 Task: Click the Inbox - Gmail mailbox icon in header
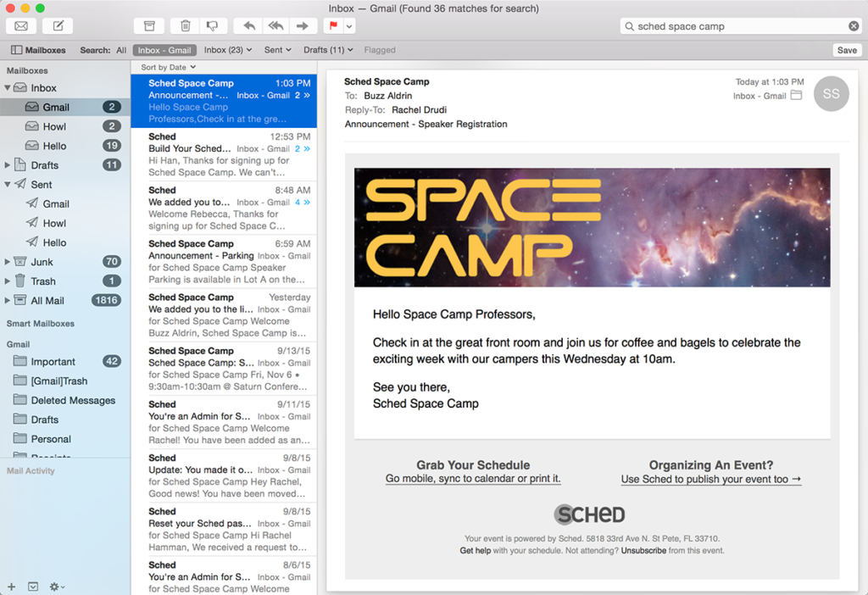(796, 95)
